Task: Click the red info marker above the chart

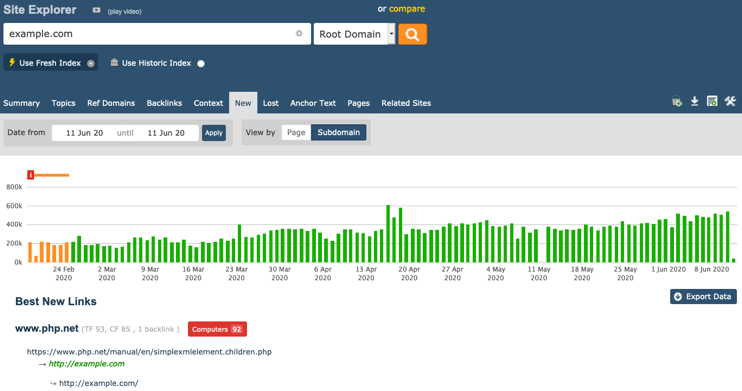Action: tap(31, 175)
